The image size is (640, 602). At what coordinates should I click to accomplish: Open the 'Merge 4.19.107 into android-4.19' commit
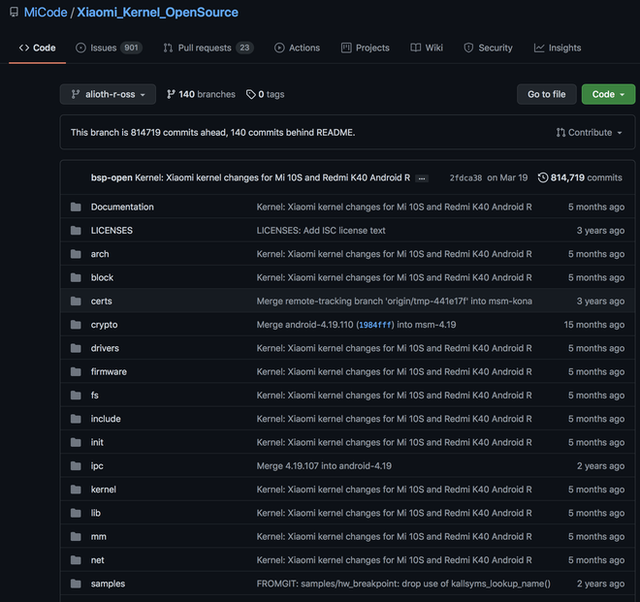(324, 466)
